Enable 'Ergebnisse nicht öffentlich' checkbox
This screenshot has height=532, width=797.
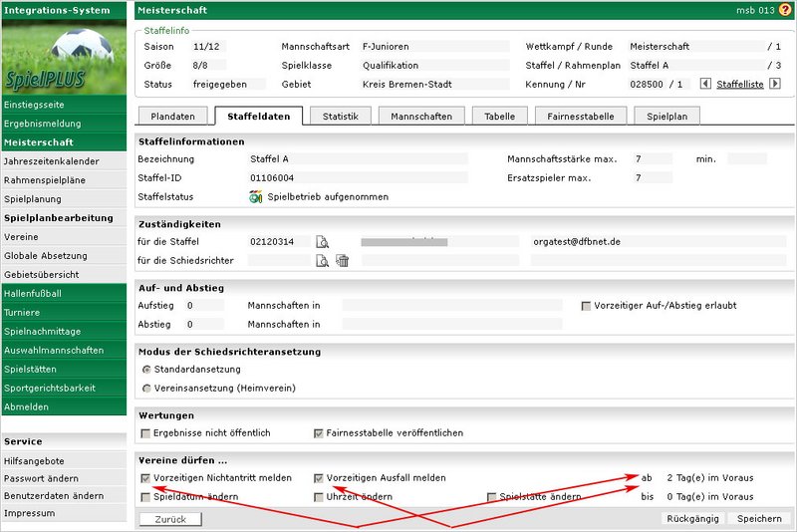click(146, 433)
